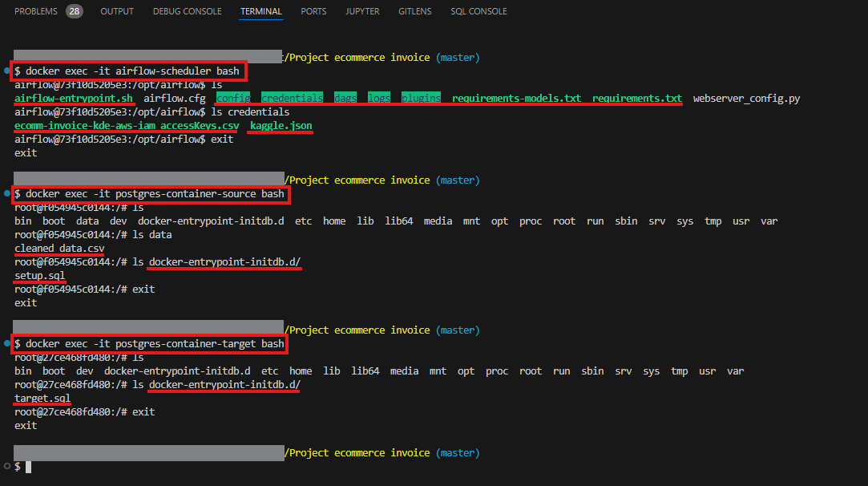The height and width of the screenshot is (486, 868).
Task: Switch to the GITLENS tab
Action: tap(414, 11)
